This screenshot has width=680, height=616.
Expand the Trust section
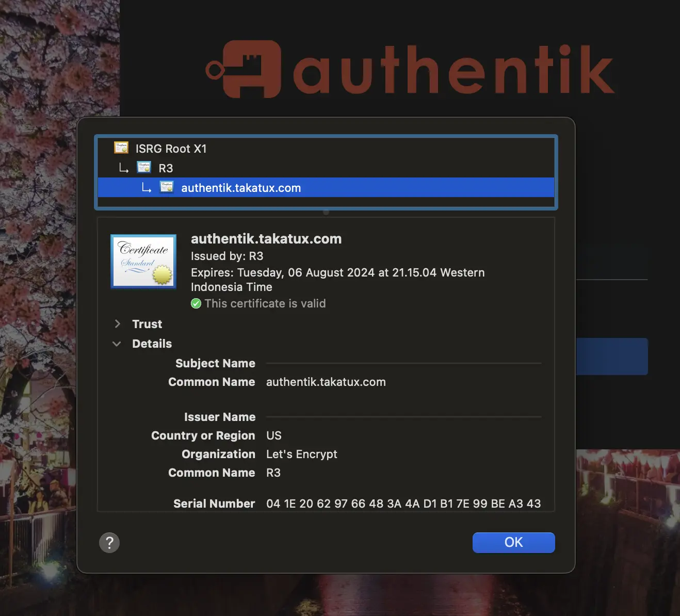(x=118, y=324)
